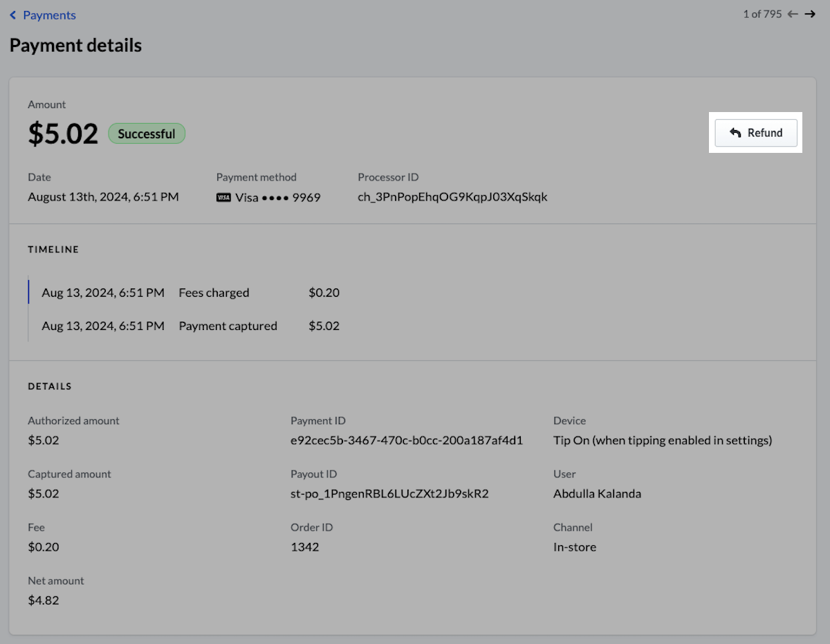The width and height of the screenshot is (830, 644).
Task: Click the Visa •••• 9969 payment method
Action: (277, 197)
